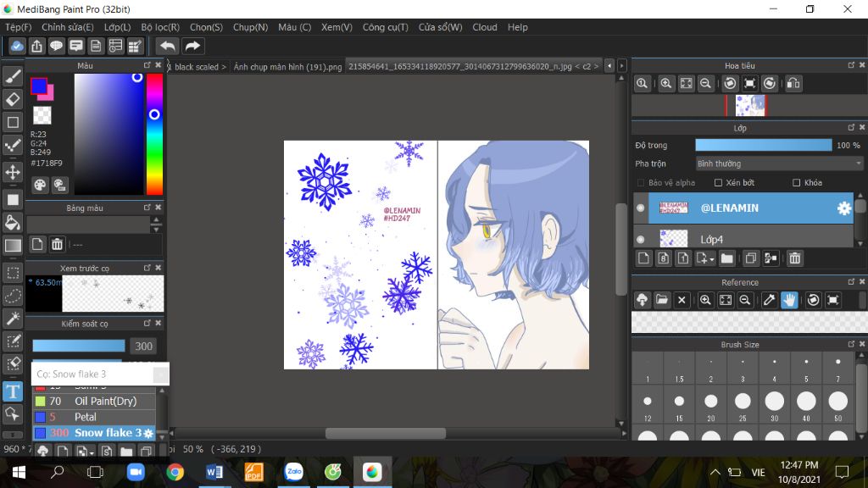This screenshot has height=488, width=868.
Task: Zoom out using Navigator magnifier minus
Action: point(705,84)
